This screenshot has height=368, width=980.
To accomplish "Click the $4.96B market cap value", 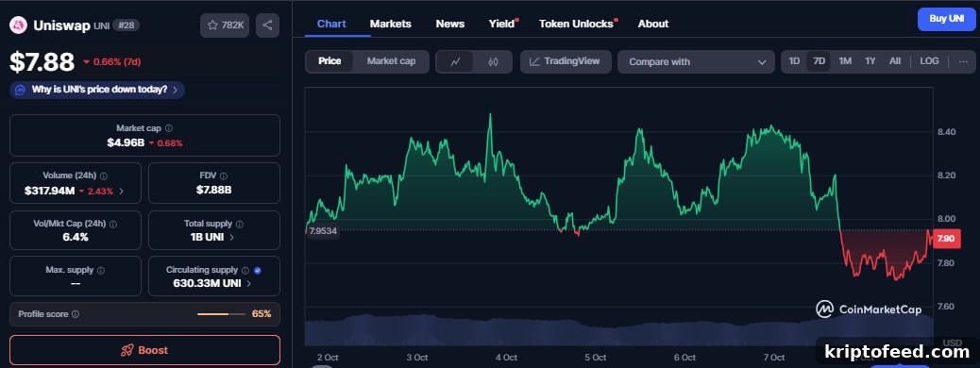I will click(126, 143).
